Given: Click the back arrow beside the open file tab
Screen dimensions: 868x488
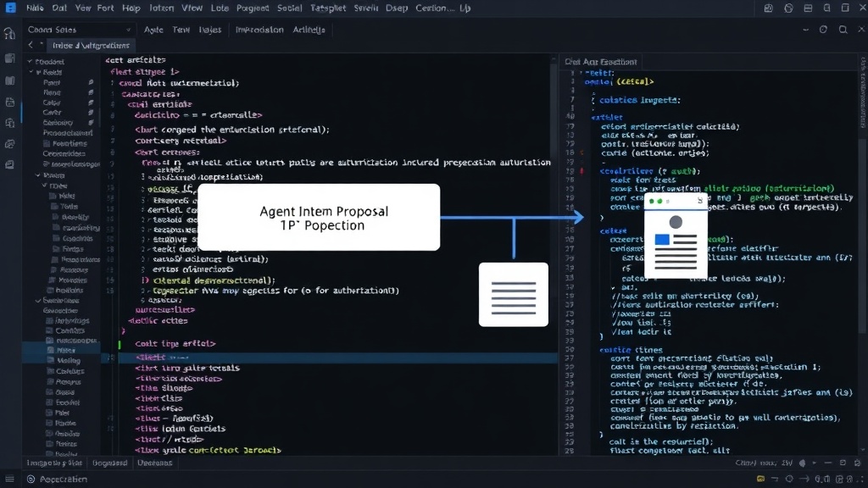Looking at the screenshot, I should (31, 46).
